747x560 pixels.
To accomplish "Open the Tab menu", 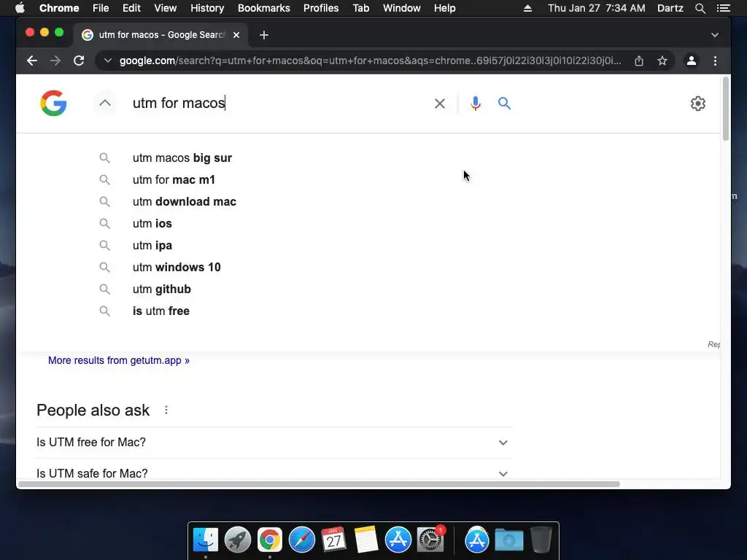I will [361, 8].
